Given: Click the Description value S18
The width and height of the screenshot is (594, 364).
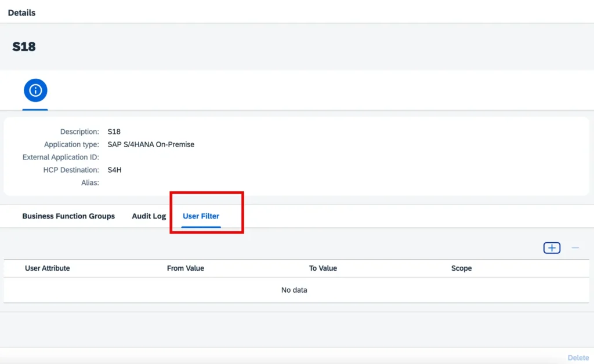Looking at the screenshot, I should point(114,132).
